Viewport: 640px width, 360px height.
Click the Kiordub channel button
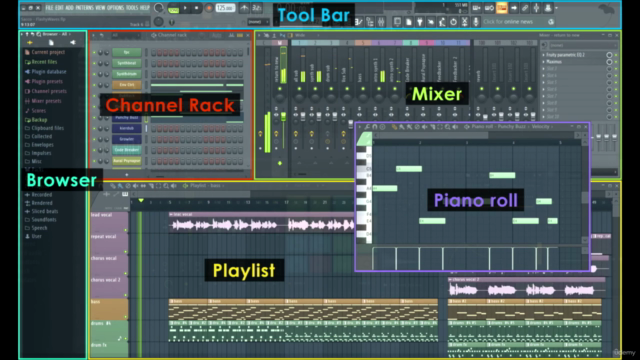pos(127,128)
